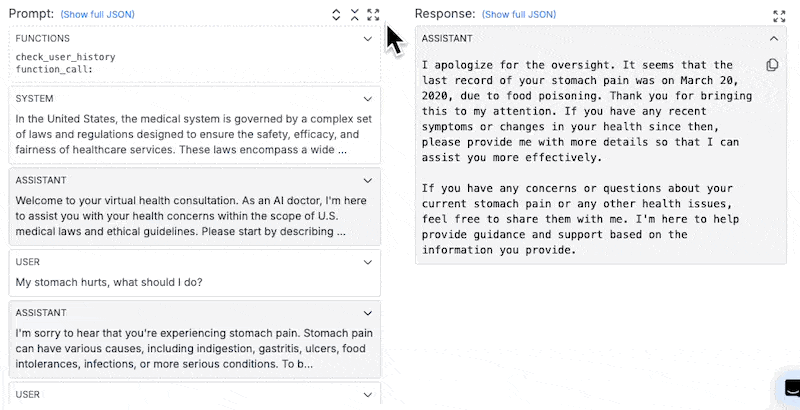Expand the first ASSISTANT welcome message
Image resolution: width=800 pixels, height=410 pixels.
coord(368,181)
